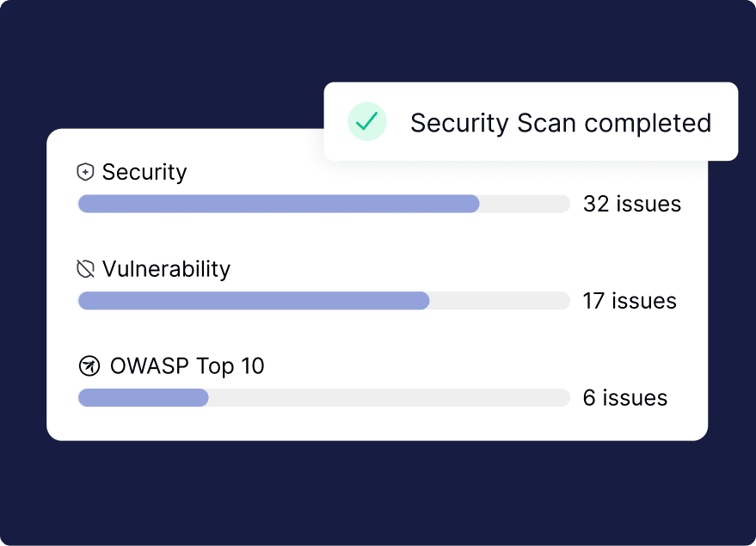This screenshot has width=756, height=546.
Task: Click the blank right edge of the scan toast
Action: (726, 122)
